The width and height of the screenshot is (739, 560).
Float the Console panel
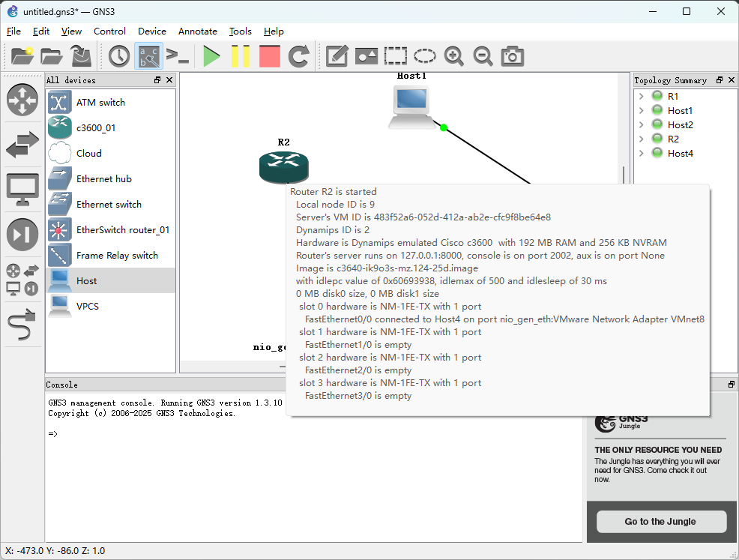tap(731, 384)
